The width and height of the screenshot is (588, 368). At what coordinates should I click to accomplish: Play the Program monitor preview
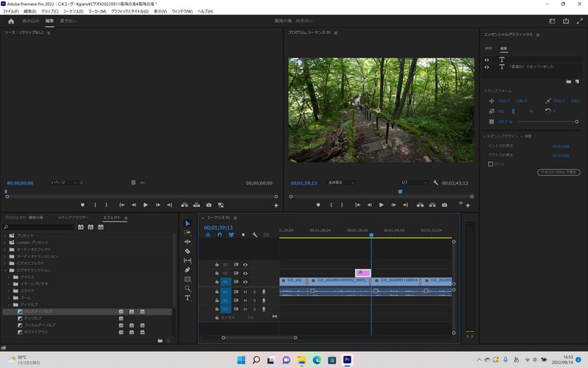(x=383, y=205)
